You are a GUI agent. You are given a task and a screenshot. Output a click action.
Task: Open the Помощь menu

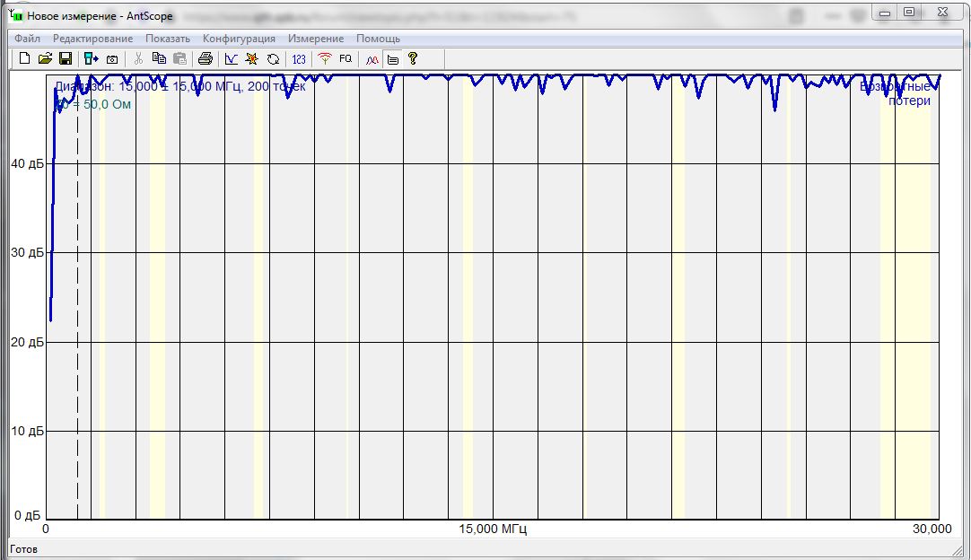(x=378, y=39)
